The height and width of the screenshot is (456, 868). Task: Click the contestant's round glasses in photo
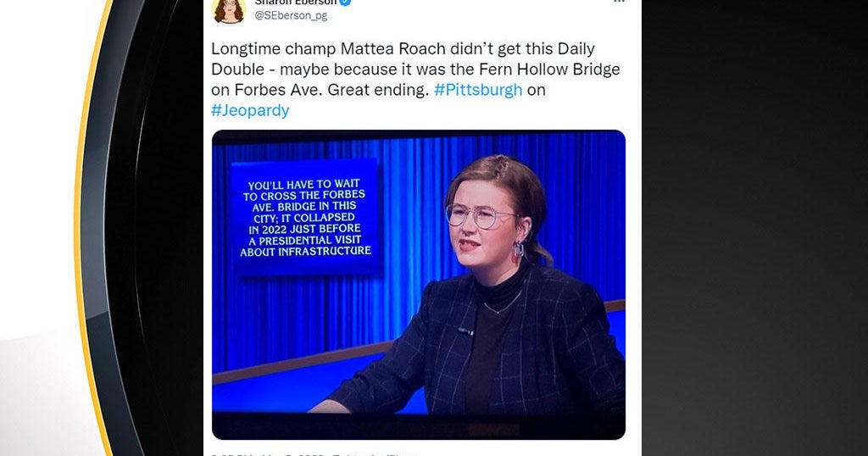coord(481,215)
